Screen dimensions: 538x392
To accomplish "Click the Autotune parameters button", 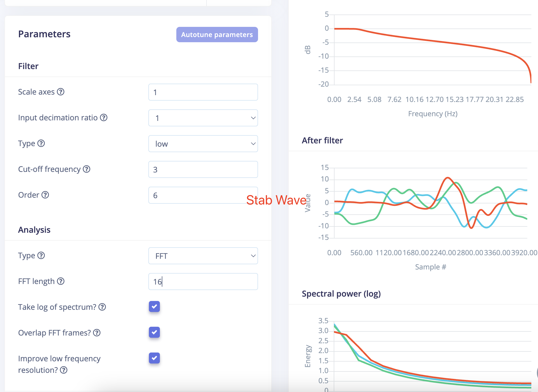I will point(217,35).
